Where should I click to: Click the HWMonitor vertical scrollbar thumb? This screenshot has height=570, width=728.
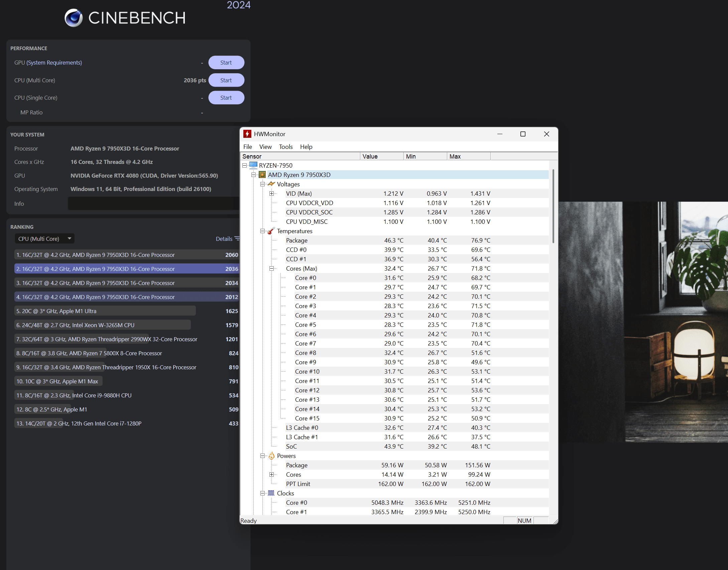(553, 206)
